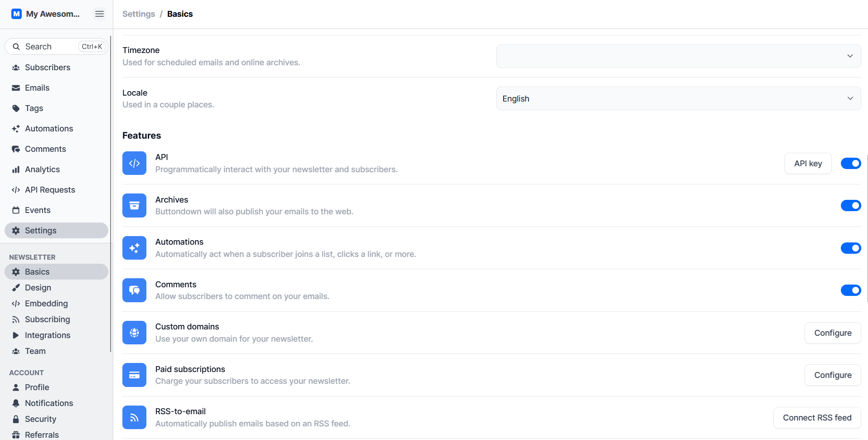Open the Timezone dropdown
Screen dimensions: 868x440
point(678,56)
